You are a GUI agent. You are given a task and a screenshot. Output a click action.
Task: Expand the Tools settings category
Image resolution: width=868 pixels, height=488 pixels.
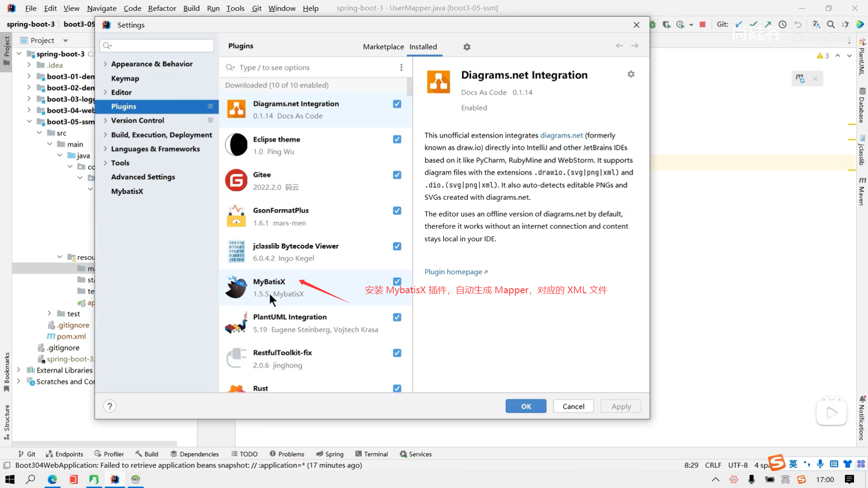coord(105,163)
